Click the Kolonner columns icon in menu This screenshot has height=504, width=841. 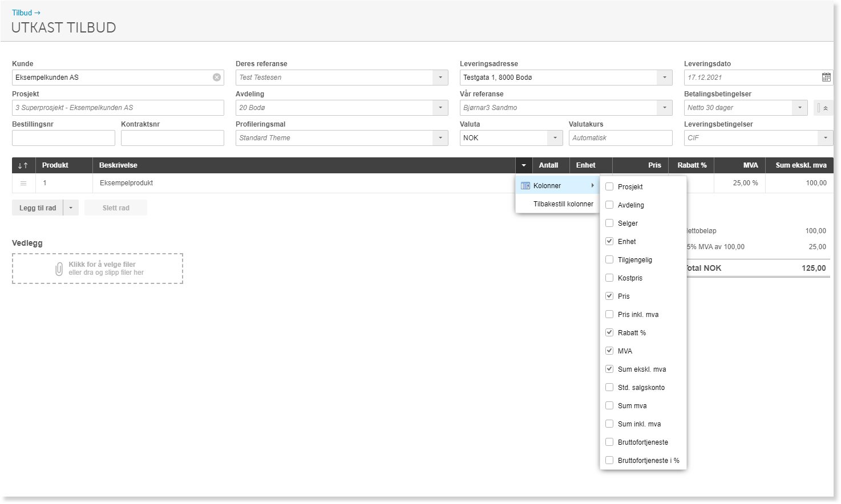[x=525, y=186]
